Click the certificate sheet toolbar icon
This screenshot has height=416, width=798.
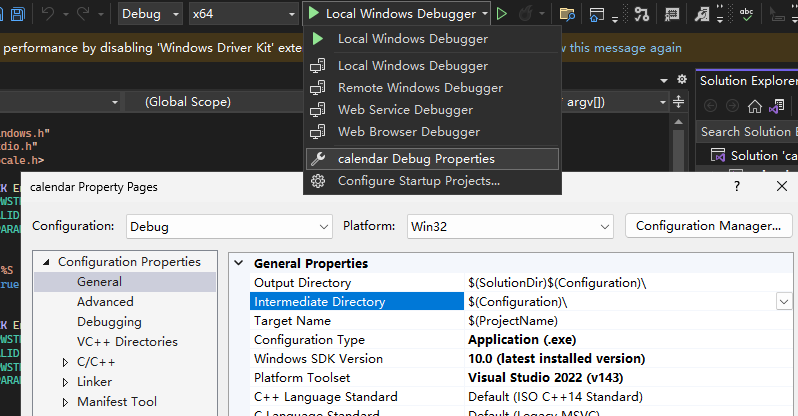coord(672,14)
